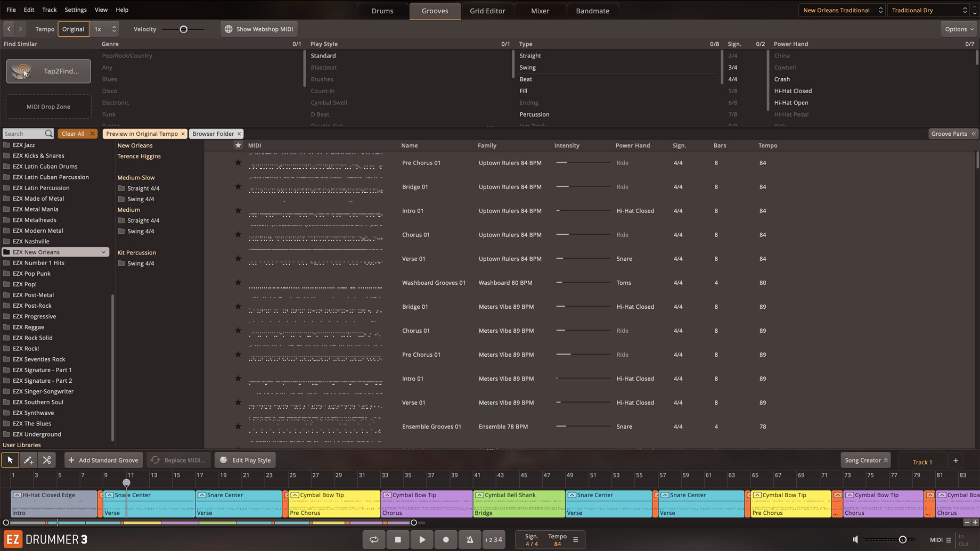Open the Song Creator panel
Viewport: 980px width, 551px height.
point(865,460)
